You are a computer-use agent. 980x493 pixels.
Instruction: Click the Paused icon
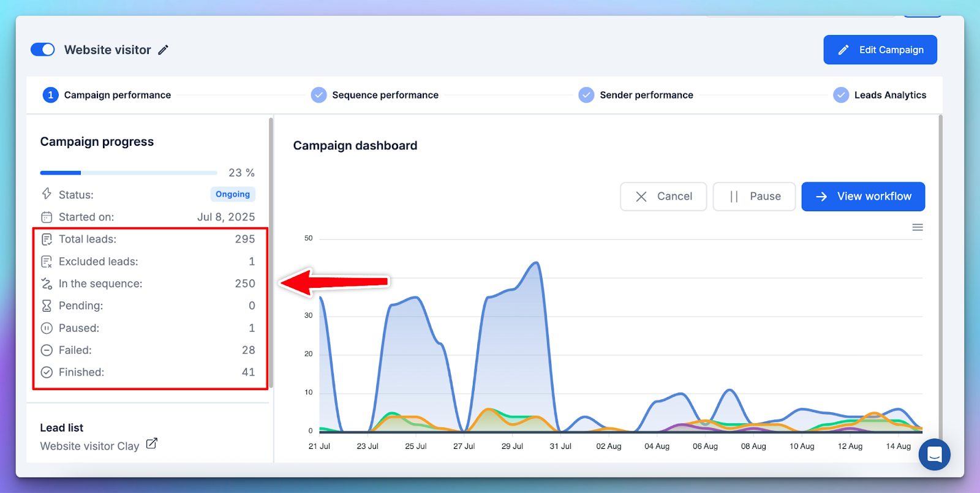coord(47,328)
